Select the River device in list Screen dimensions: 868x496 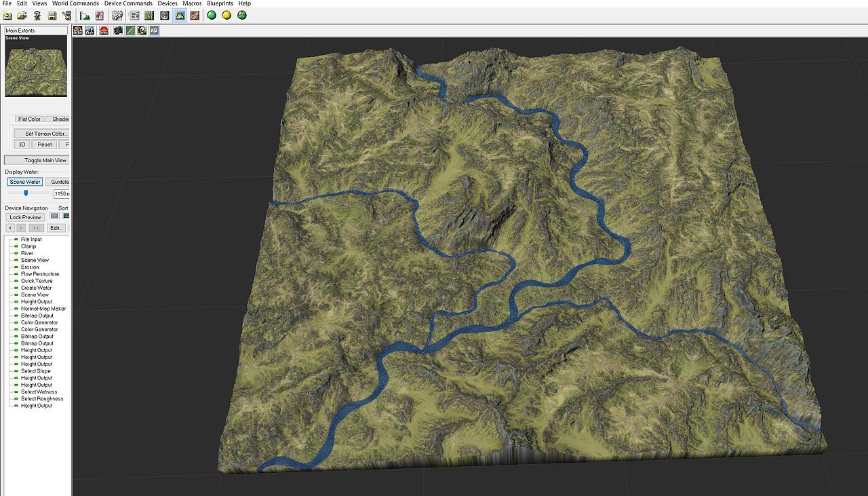[27, 253]
